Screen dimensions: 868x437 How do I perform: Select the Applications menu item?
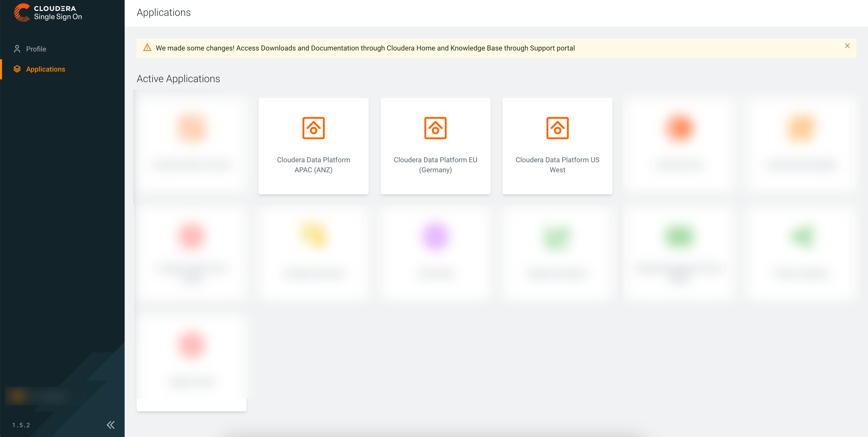[45, 69]
